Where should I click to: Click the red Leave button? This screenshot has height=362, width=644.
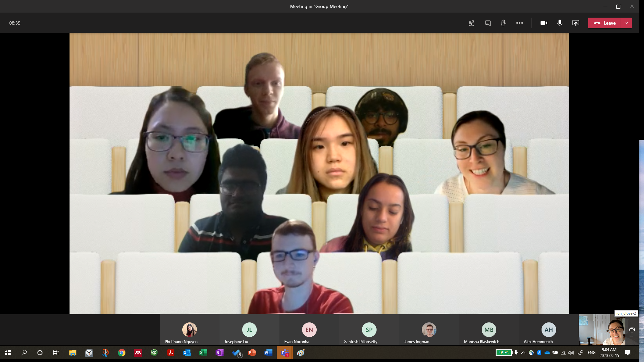(605, 23)
